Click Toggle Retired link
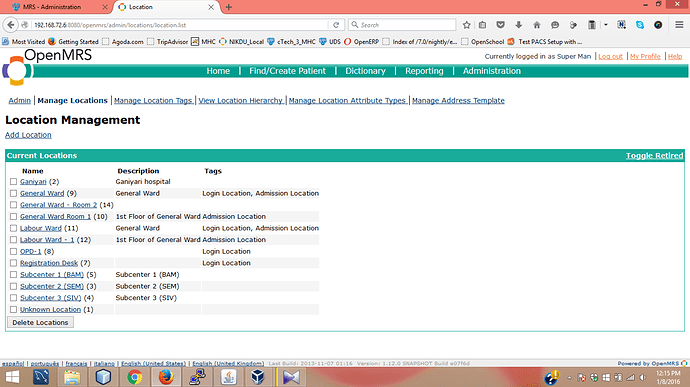 [x=654, y=155]
